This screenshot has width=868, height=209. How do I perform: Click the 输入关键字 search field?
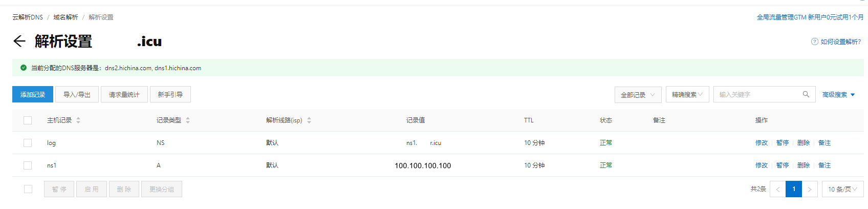[x=757, y=95]
